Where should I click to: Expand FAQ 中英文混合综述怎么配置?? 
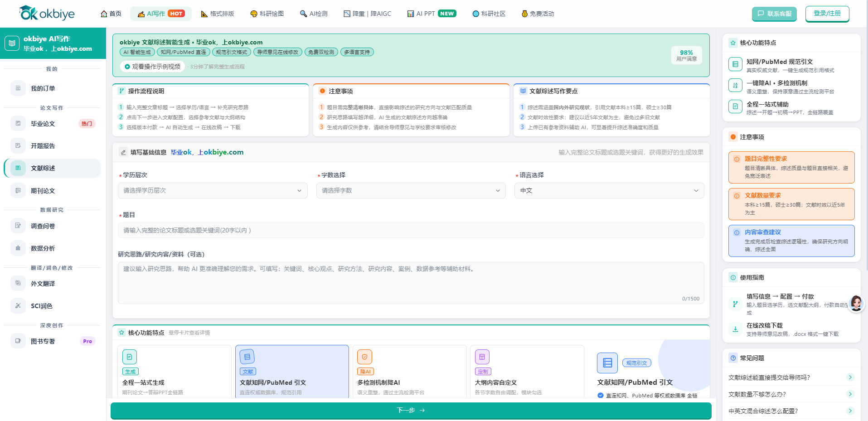click(x=791, y=411)
